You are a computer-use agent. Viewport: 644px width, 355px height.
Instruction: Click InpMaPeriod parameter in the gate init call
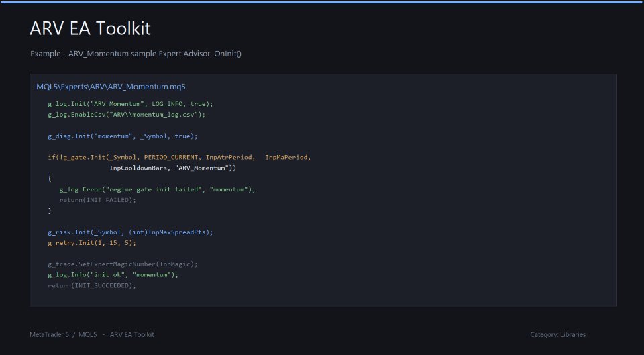tap(288, 157)
